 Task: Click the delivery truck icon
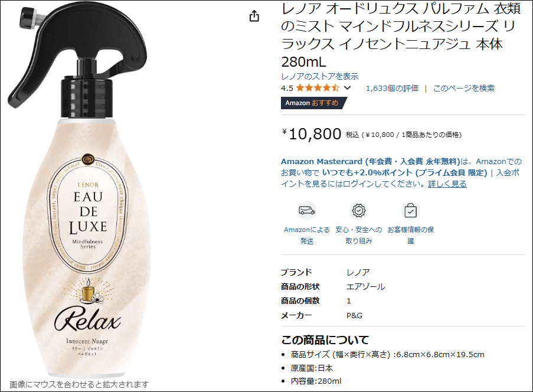tap(307, 210)
